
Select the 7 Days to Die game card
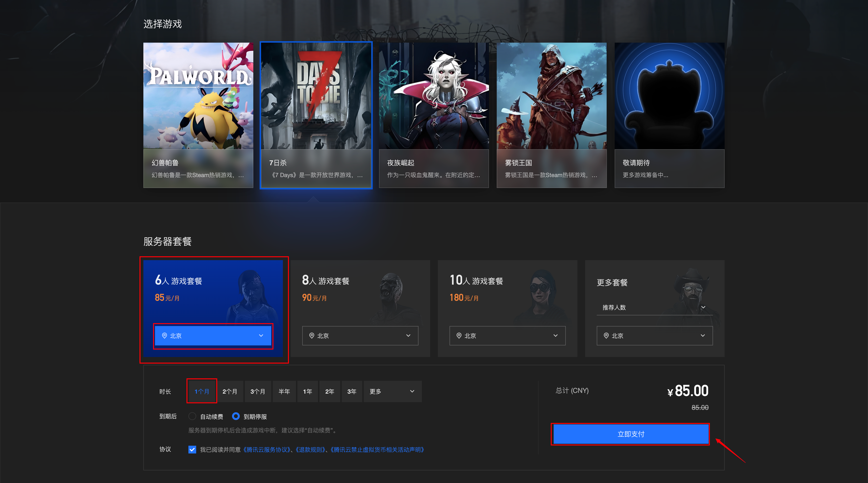click(x=316, y=115)
